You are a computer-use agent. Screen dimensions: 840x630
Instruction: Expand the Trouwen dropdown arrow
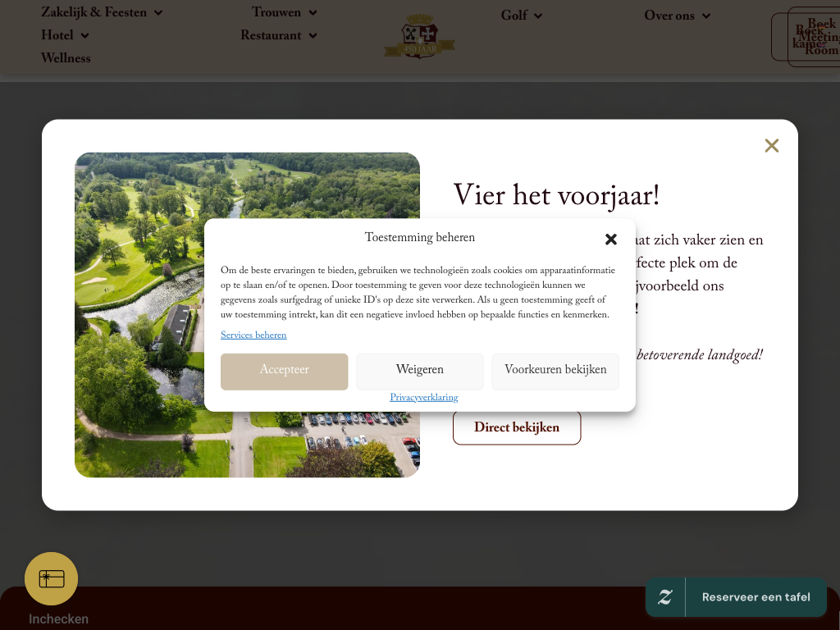313,13
